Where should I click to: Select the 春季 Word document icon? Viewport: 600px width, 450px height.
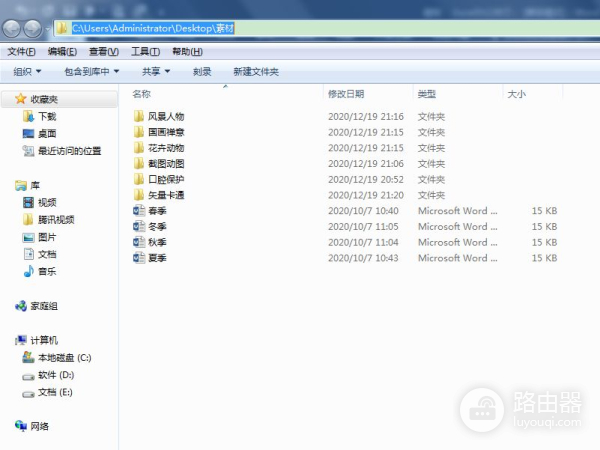click(x=139, y=211)
